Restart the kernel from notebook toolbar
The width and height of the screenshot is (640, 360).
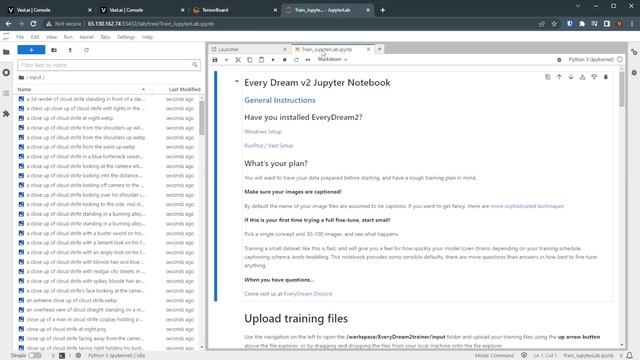tap(296, 60)
